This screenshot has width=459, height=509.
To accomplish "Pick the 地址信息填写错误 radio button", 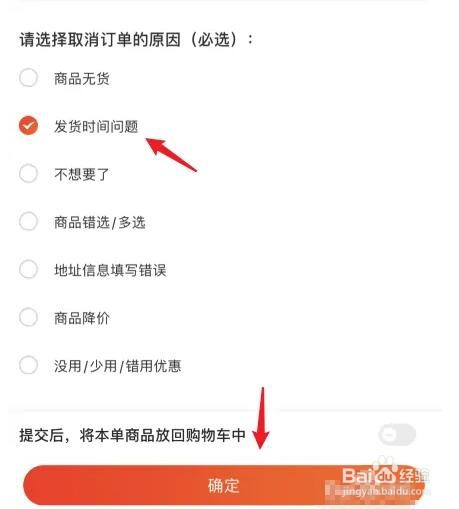I will click(28, 269).
